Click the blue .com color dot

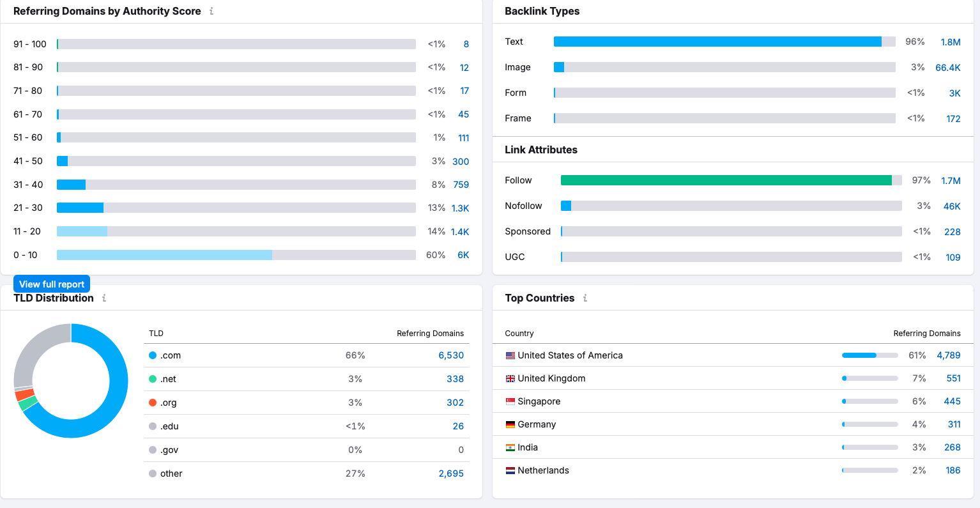pyautogui.click(x=151, y=355)
